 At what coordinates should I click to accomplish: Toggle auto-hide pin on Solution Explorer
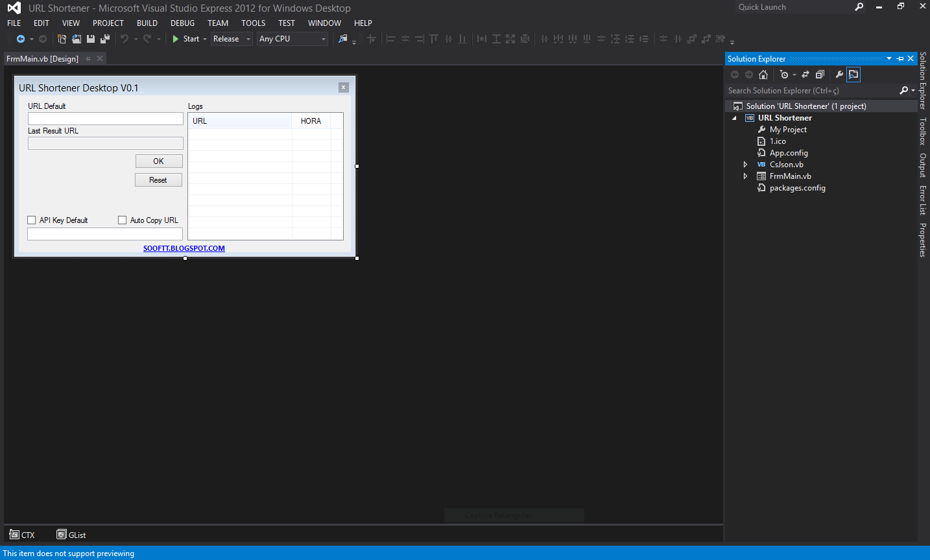click(x=900, y=58)
